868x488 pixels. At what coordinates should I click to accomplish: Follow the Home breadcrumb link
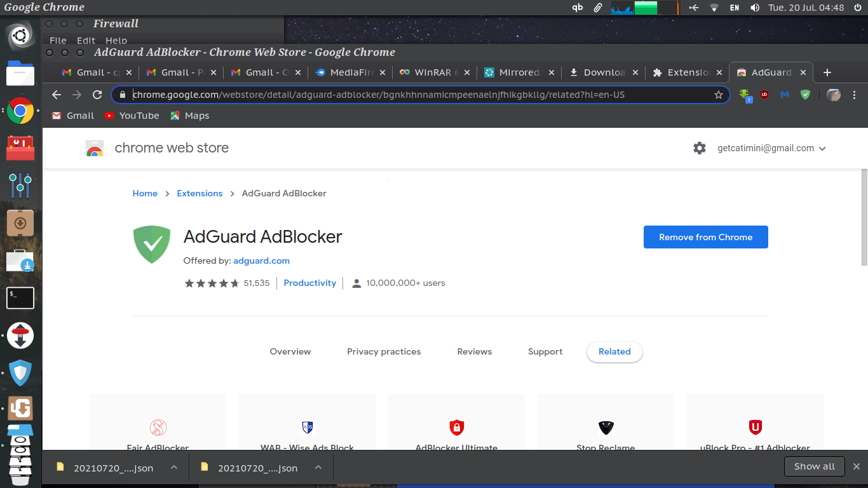pos(145,193)
